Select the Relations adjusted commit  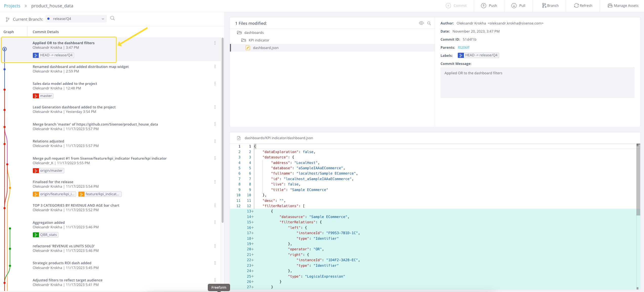[111, 143]
